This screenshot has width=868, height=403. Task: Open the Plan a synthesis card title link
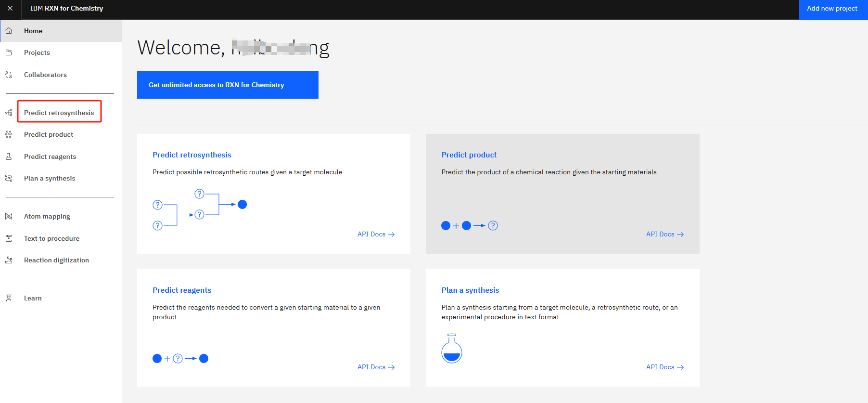[471, 290]
